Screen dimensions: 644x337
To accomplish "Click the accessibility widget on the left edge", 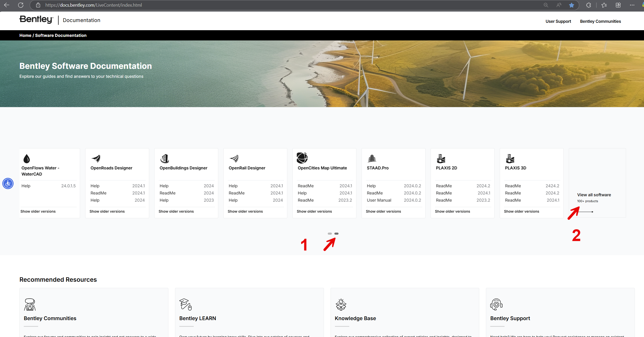I will point(8,183).
